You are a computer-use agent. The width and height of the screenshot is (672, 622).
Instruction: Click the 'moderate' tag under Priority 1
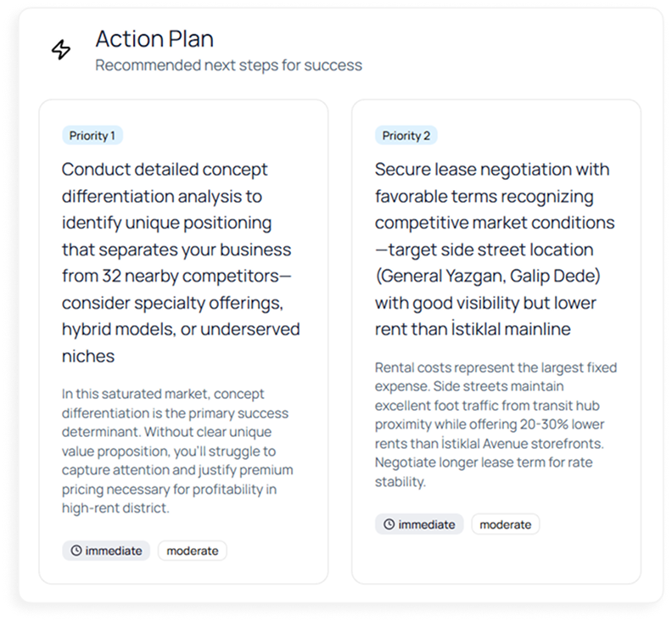(192, 551)
